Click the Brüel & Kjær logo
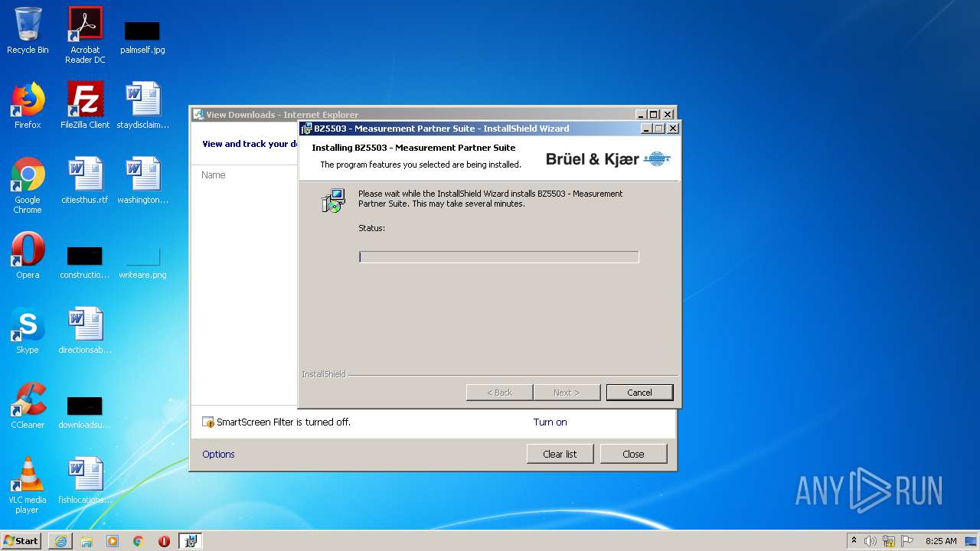This screenshot has width=980, height=551. point(608,159)
